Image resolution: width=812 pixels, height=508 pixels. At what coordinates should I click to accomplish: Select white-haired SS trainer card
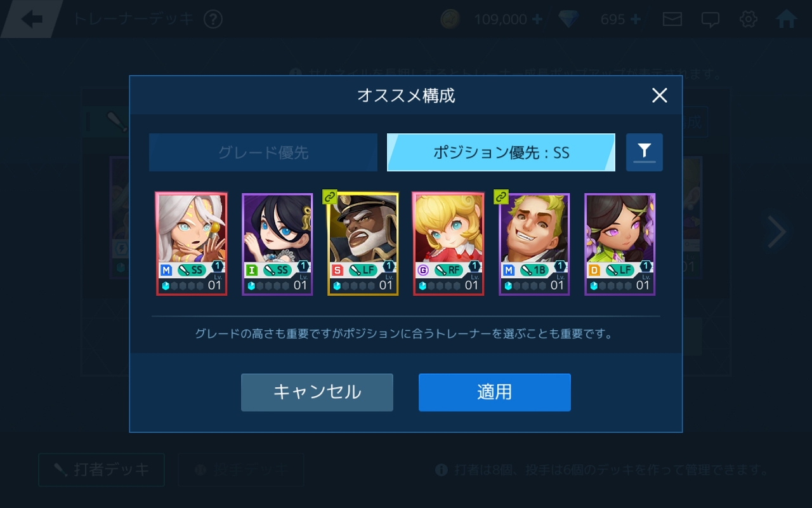[191, 244]
